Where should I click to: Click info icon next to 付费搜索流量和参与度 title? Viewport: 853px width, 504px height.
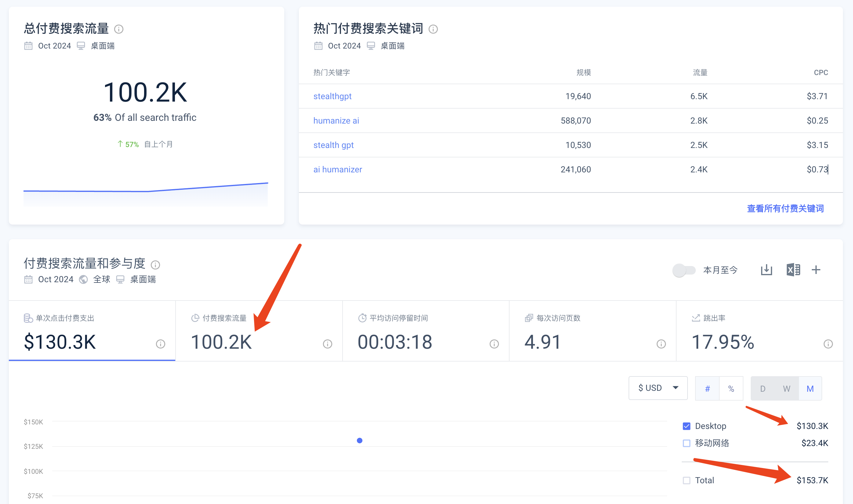point(155,265)
